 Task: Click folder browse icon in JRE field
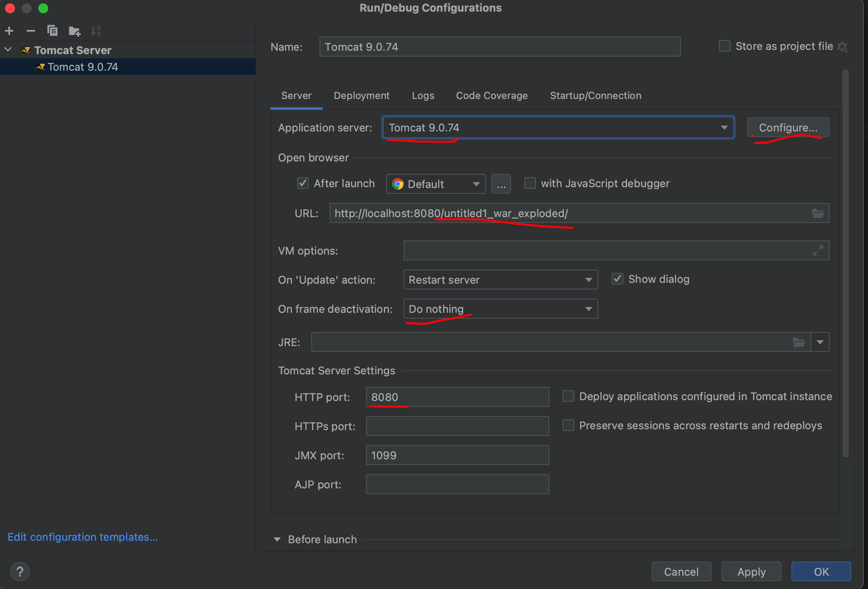click(x=799, y=342)
